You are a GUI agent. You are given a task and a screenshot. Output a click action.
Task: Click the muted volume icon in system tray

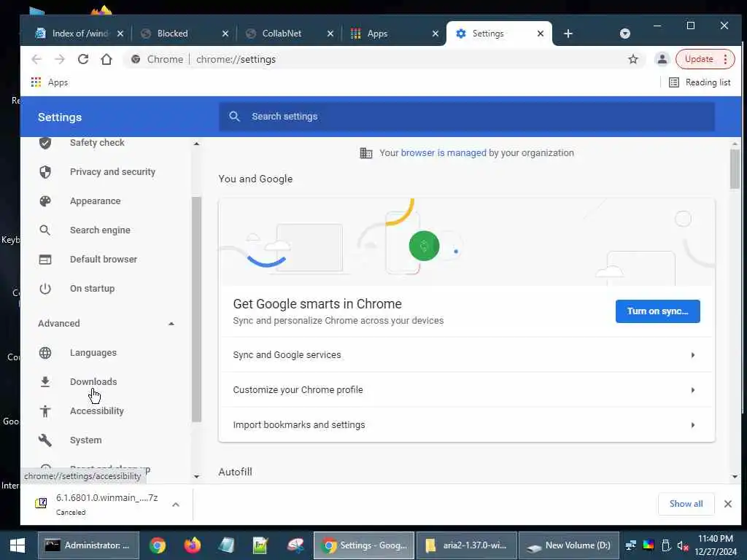click(x=683, y=545)
